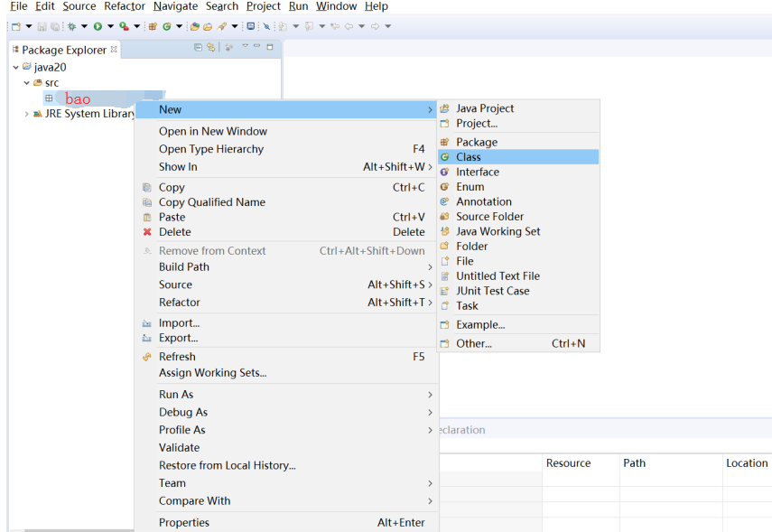Open the Help menu

(377, 6)
